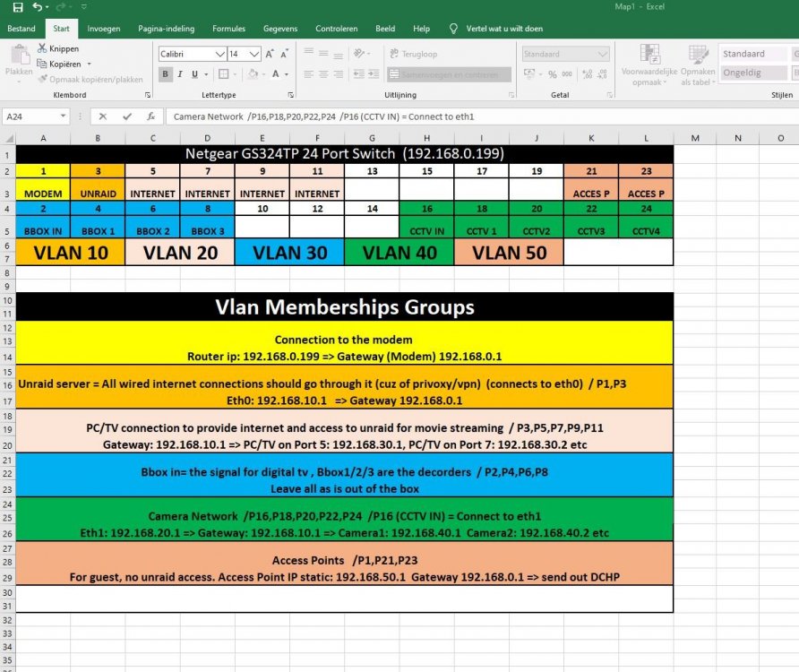Switch to the Beeld tab
Image resolution: width=799 pixels, height=672 pixels.
(x=385, y=29)
